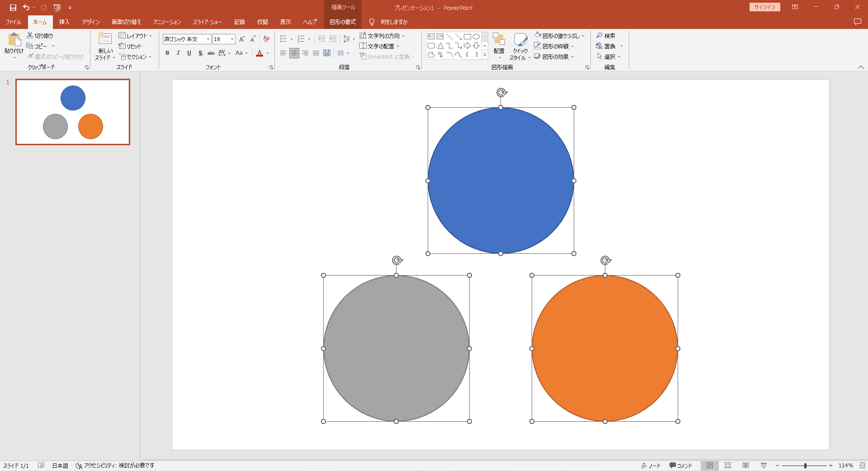Open the Arrange (配置) tool
This screenshot has width=868, height=471.
click(x=499, y=46)
